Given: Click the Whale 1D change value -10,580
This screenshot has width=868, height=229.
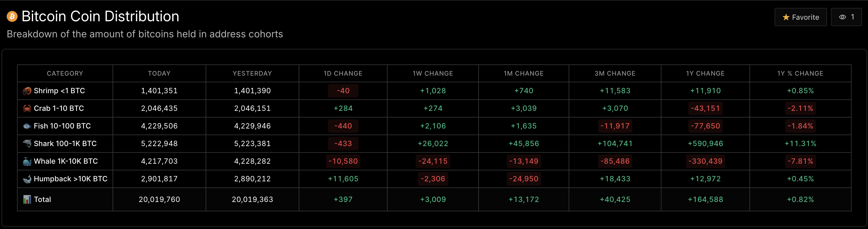Looking at the screenshot, I should (343, 161).
